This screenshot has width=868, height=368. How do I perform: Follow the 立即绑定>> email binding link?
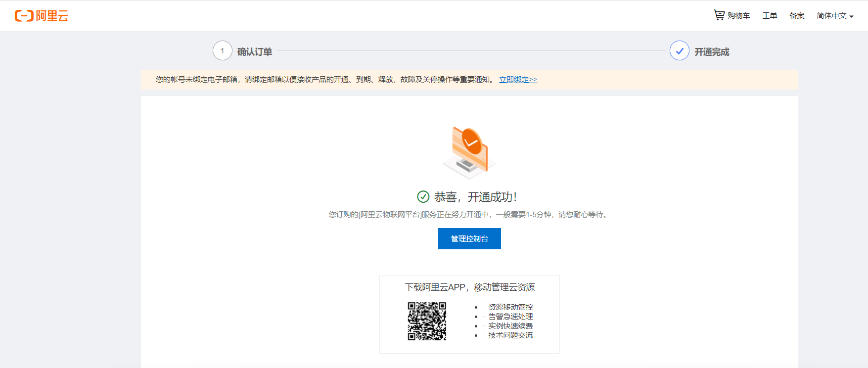pos(518,80)
